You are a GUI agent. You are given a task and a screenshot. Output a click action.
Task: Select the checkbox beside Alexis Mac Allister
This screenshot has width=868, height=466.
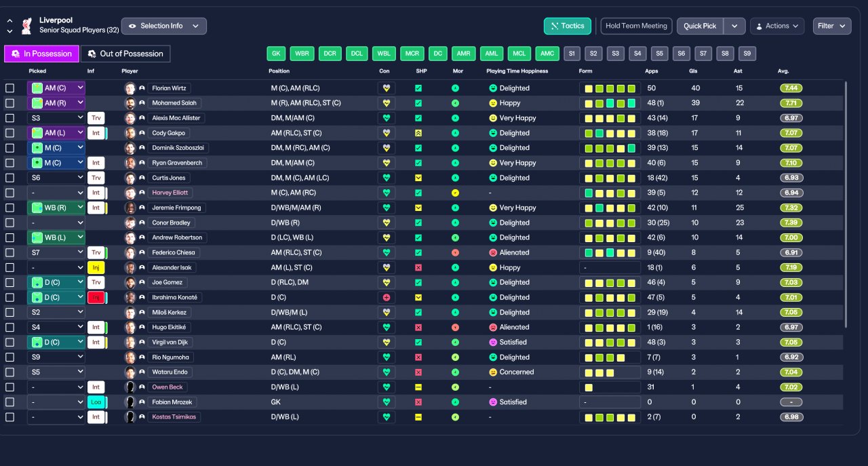(9, 118)
